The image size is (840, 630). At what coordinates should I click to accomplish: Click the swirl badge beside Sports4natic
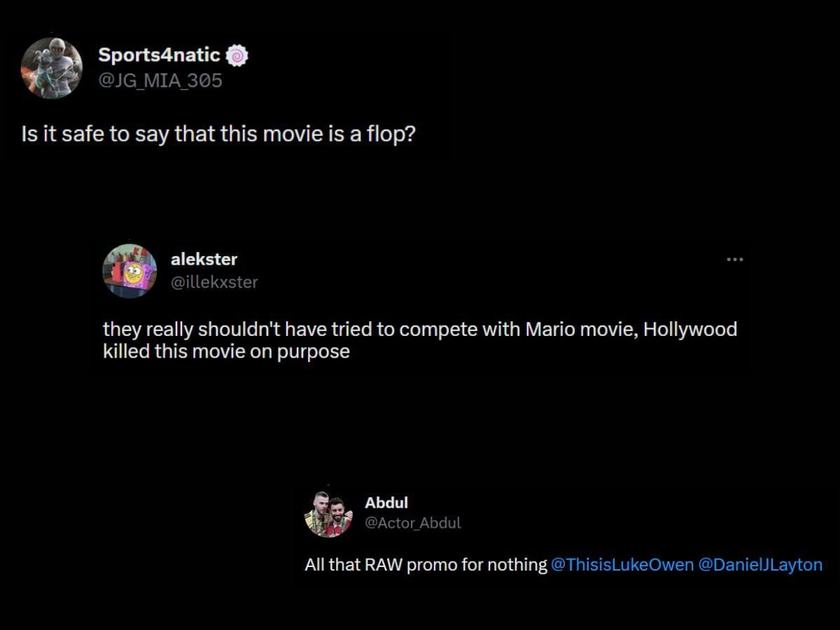pyautogui.click(x=237, y=54)
